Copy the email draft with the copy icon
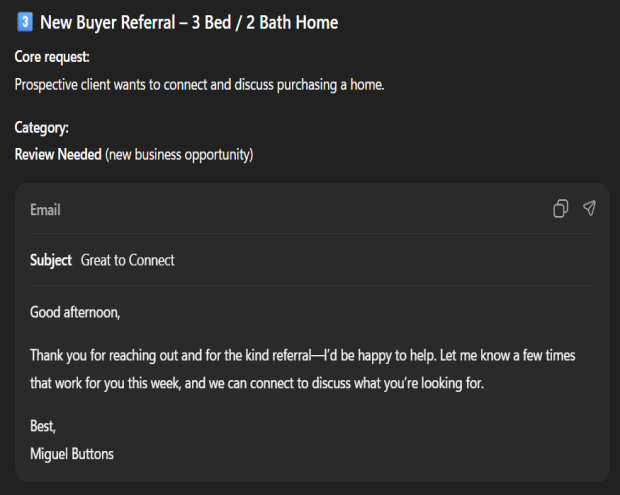The width and height of the screenshot is (620, 495). (x=560, y=209)
